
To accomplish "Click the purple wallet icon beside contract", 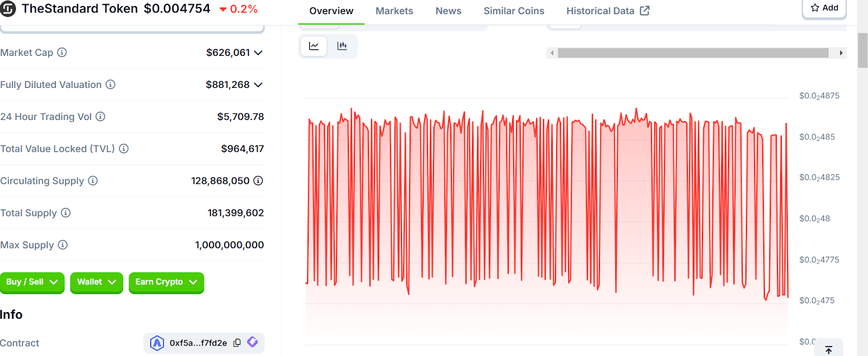I will [x=252, y=342].
